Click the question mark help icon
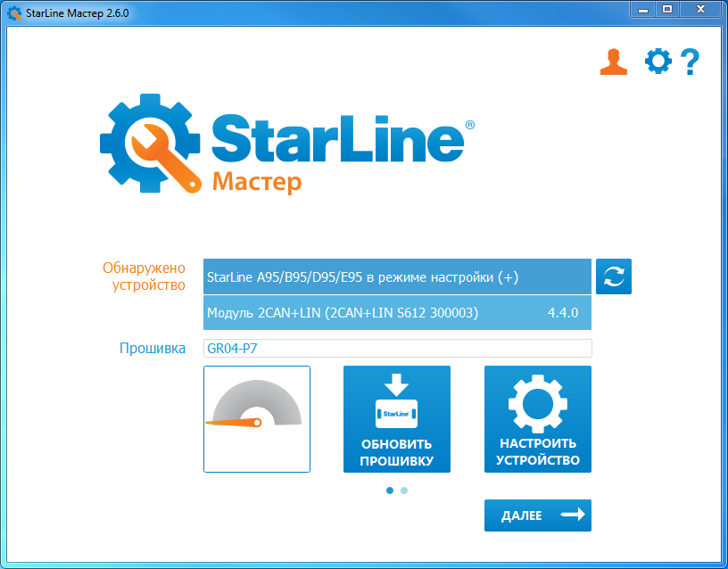 (x=690, y=62)
